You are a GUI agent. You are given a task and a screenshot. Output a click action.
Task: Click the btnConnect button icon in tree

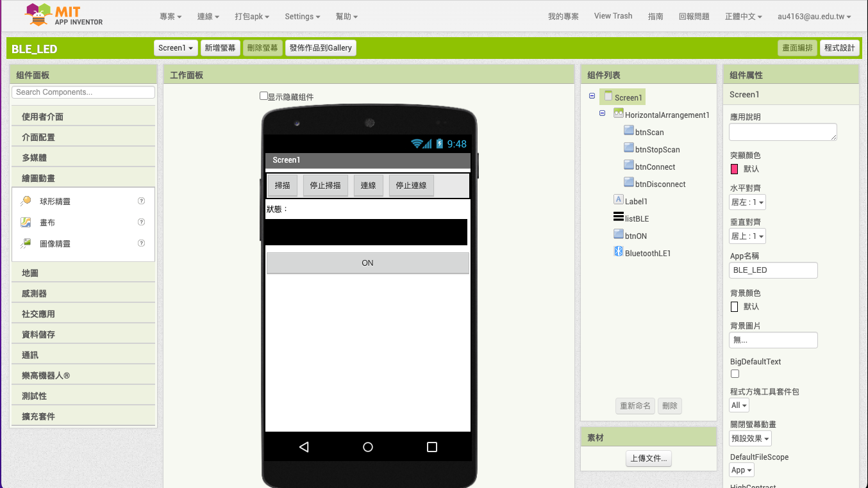coord(629,165)
